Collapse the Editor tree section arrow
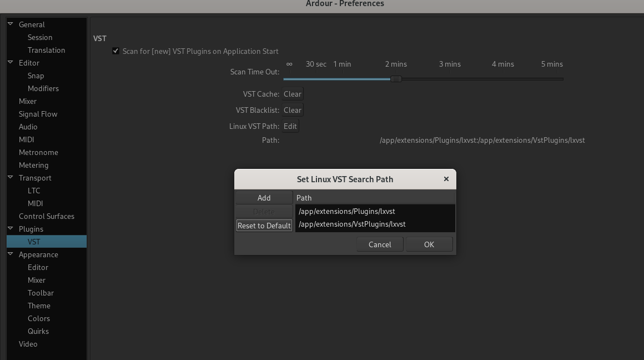Screen dimensions: 644x360 (10, 62)
